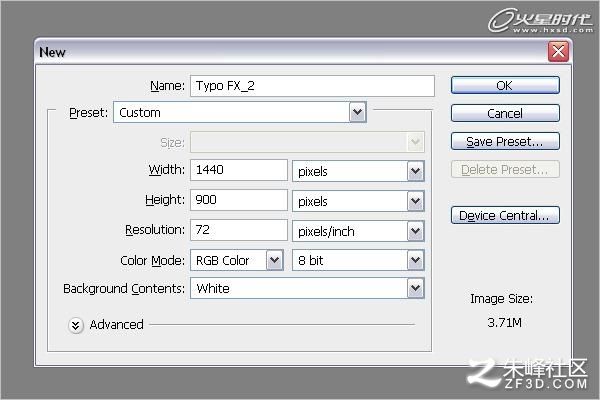Open the Preset dropdown arrow
The width and height of the screenshot is (600, 400).
pos(358,112)
